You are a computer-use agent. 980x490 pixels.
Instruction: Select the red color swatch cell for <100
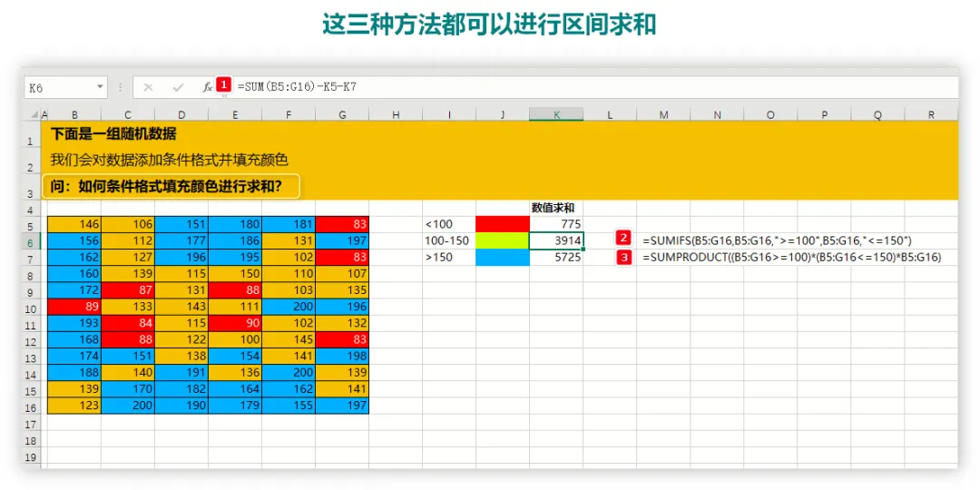[503, 224]
